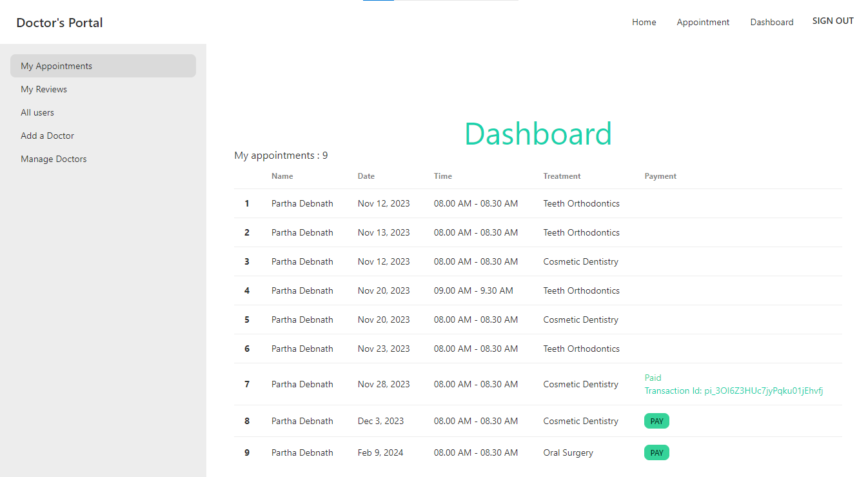Select My Reviews from the sidebar
This screenshot has width=868, height=477.
click(x=44, y=89)
